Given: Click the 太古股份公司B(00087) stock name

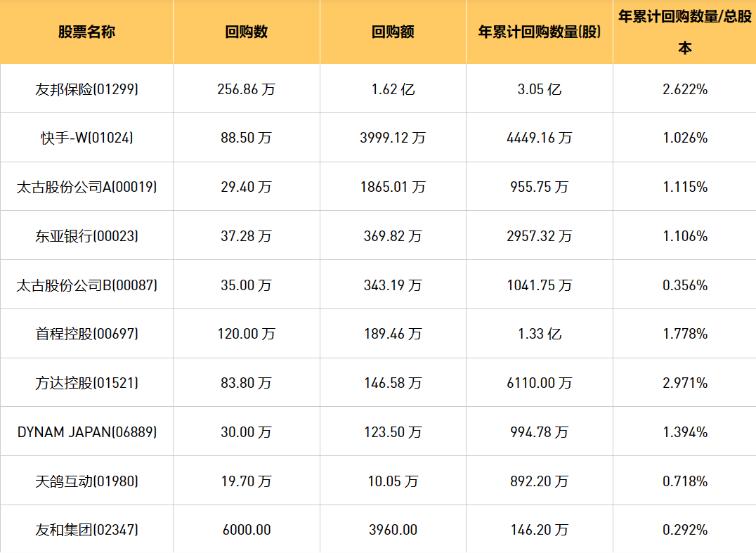Looking at the screenshot, I should coord(86,285).
